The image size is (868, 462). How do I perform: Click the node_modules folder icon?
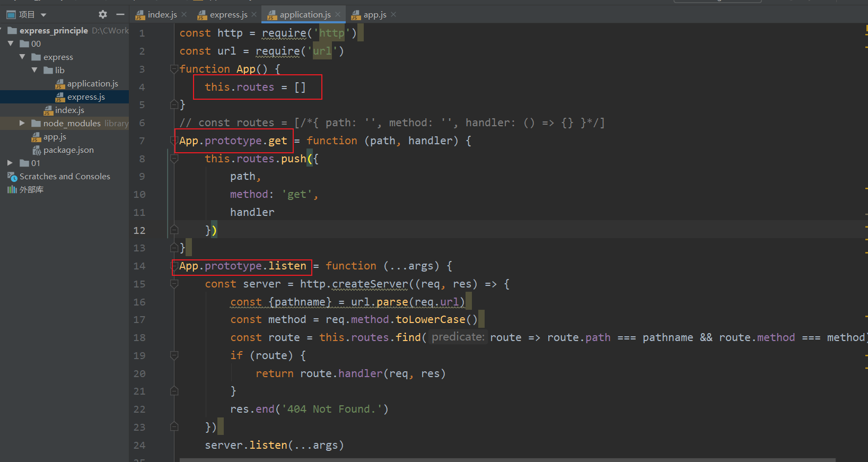tap(36, 123)
